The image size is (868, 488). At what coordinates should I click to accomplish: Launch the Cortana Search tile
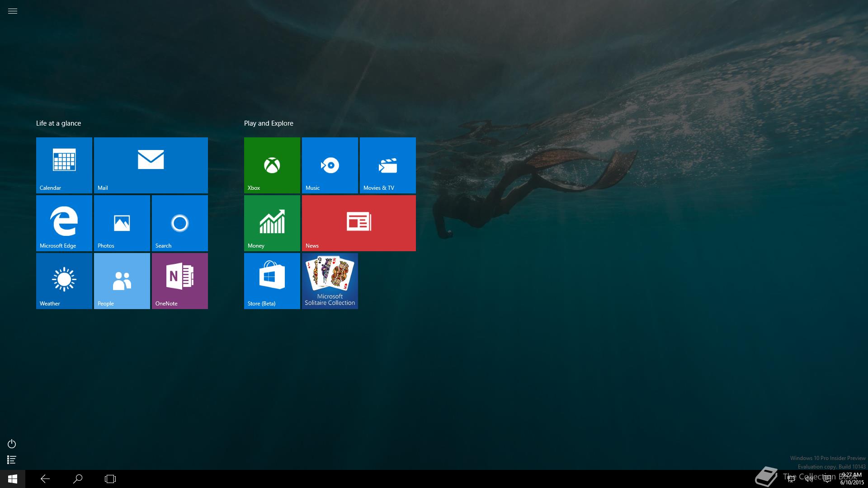click(180, 223)
